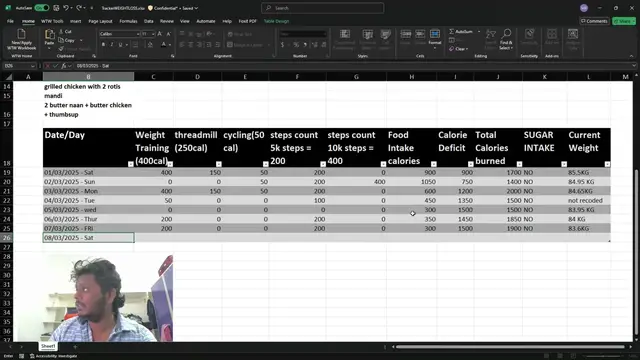The width and height of the screenshot is (640, 360).
Task: Open the Page Layout tab
Action: click(x=100, y=21)
